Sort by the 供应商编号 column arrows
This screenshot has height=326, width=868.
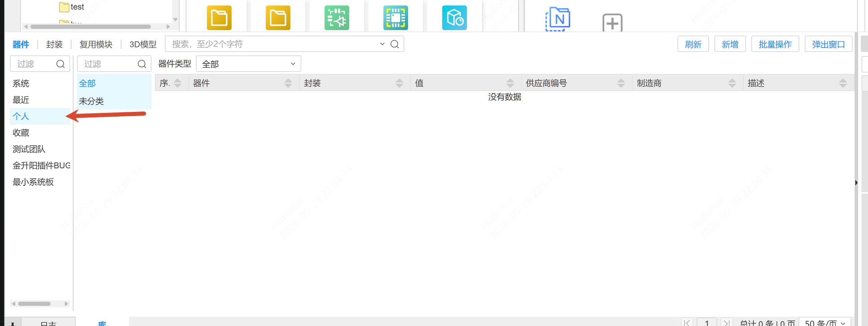coord(621,83)
